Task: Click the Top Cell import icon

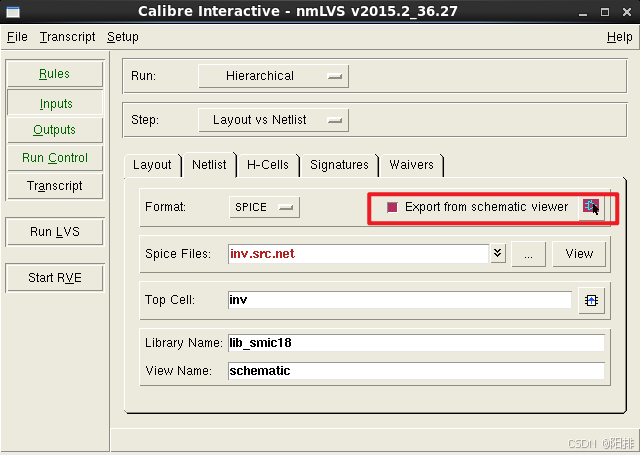Action: 591,301
